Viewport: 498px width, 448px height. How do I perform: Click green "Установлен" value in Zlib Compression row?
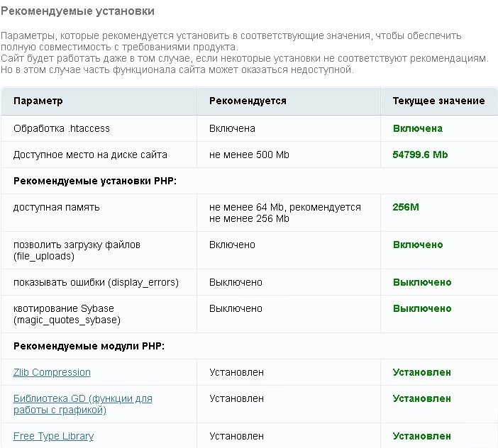[x=421, y=372]
